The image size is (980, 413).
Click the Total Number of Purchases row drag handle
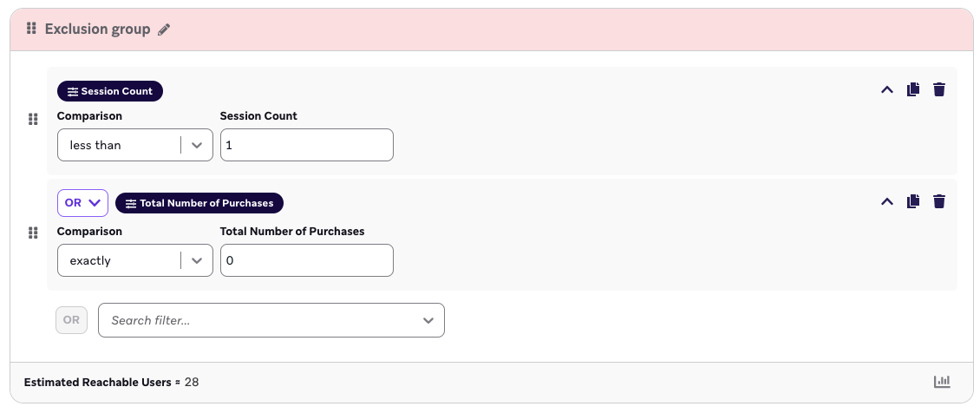click(33, 233)
